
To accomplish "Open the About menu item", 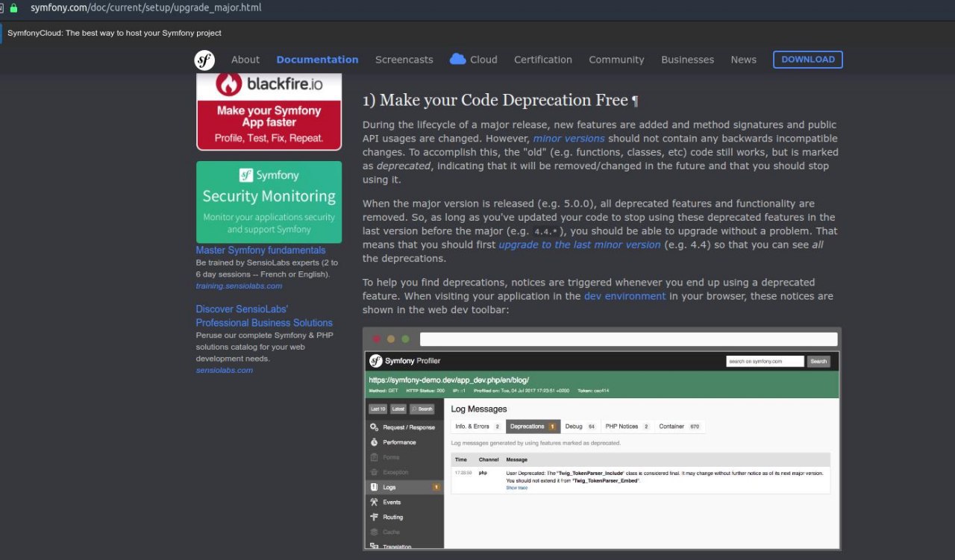I will (245, 60).
